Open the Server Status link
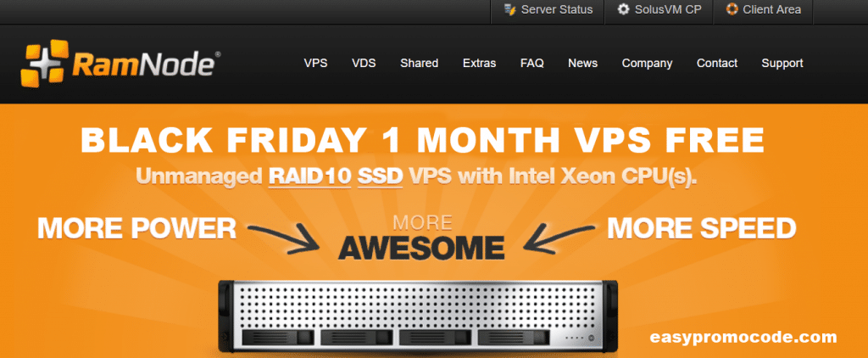This screenshot has width=868, height=358. click(557, 9)
